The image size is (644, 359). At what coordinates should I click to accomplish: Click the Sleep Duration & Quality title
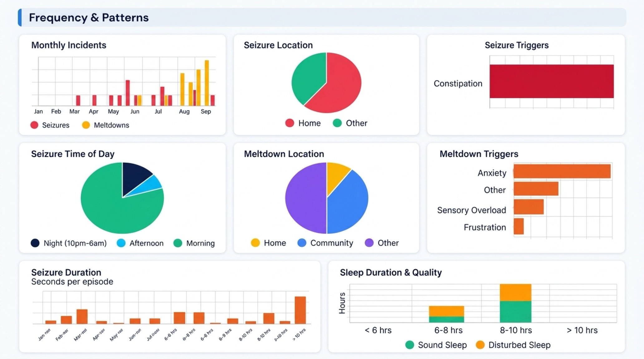tap(391, 272)
